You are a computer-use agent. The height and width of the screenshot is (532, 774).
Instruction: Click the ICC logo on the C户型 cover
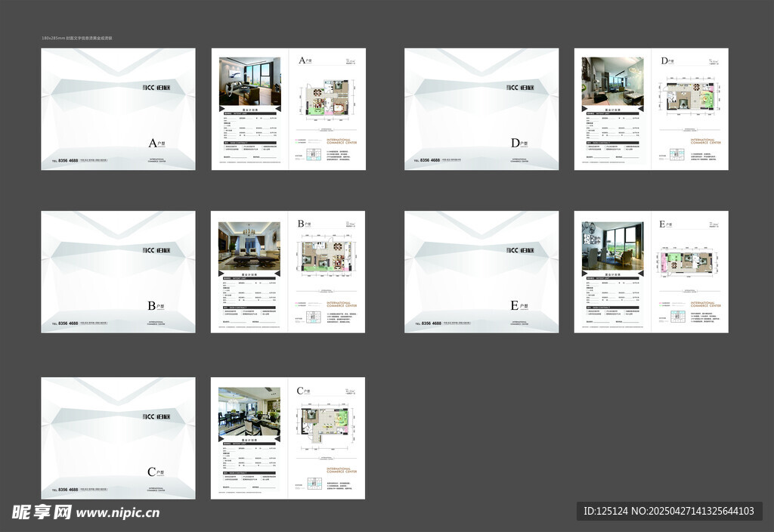[156, 416]
